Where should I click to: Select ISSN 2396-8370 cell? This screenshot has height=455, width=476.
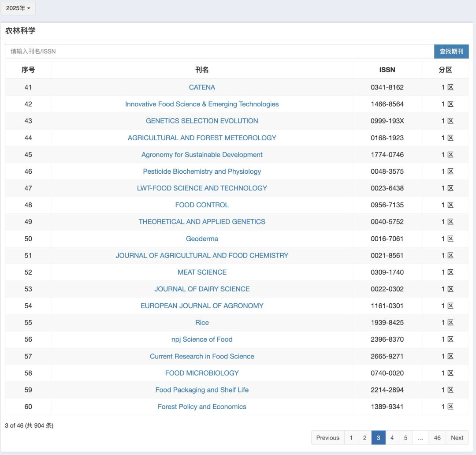387,339
